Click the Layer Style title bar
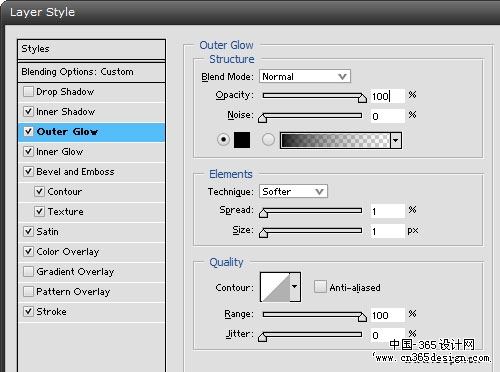 coord(250,13)
